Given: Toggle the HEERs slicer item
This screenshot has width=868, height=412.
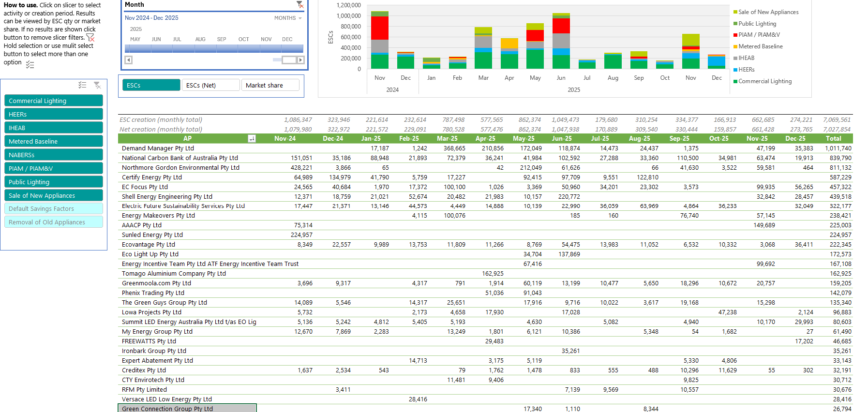Looking at the screenshot, I should pyautogui.click(x=54, y=114).
